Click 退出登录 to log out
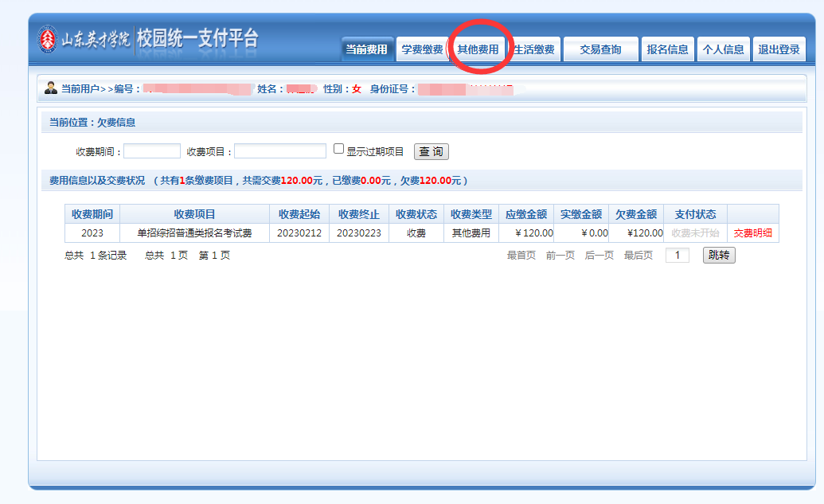This screenshot has height=504, width=824. [779, 49]
